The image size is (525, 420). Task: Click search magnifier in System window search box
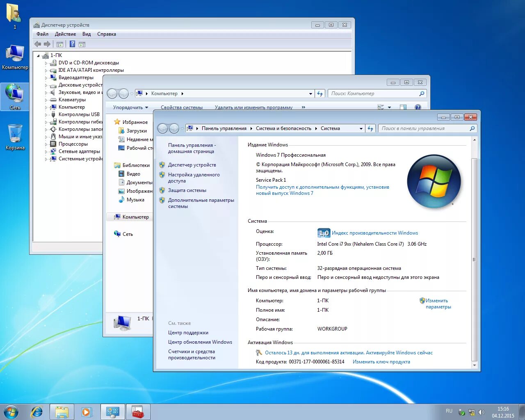click(x=472, y=128)
